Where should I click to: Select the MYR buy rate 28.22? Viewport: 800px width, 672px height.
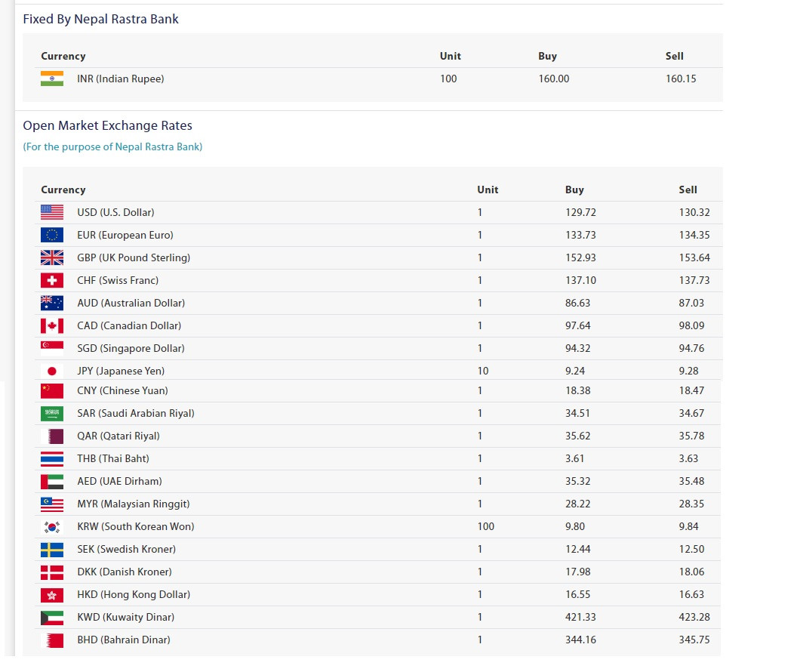coord(577,504)
